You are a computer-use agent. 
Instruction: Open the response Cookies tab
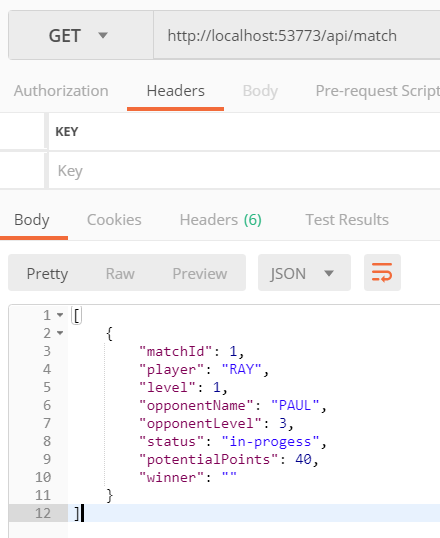pyautogui.click(x=114, y=220)
